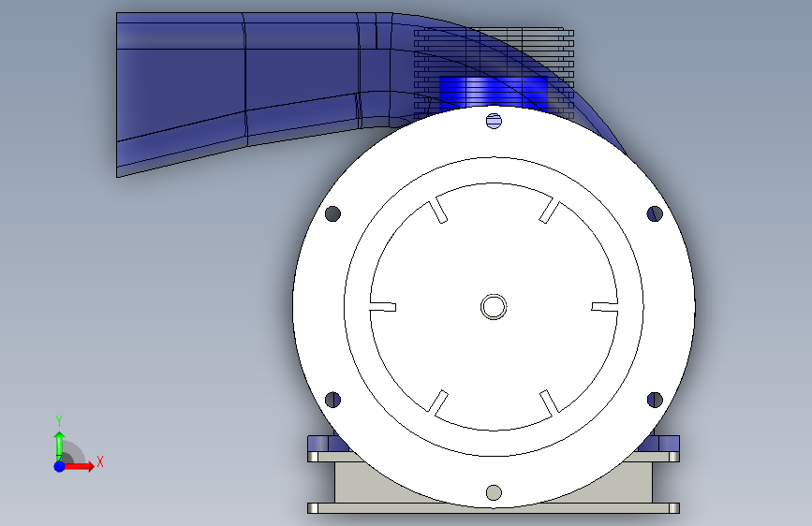The image size is (812, 526).
Task: Click the green Y axis arrow of triad
Action: click(x=59, y=446)
